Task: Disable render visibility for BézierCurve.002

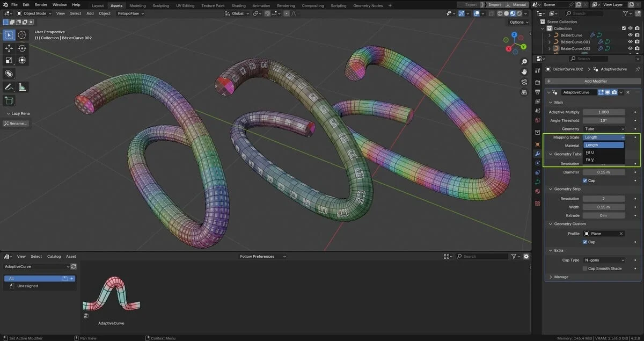Action: pos(638,48)
